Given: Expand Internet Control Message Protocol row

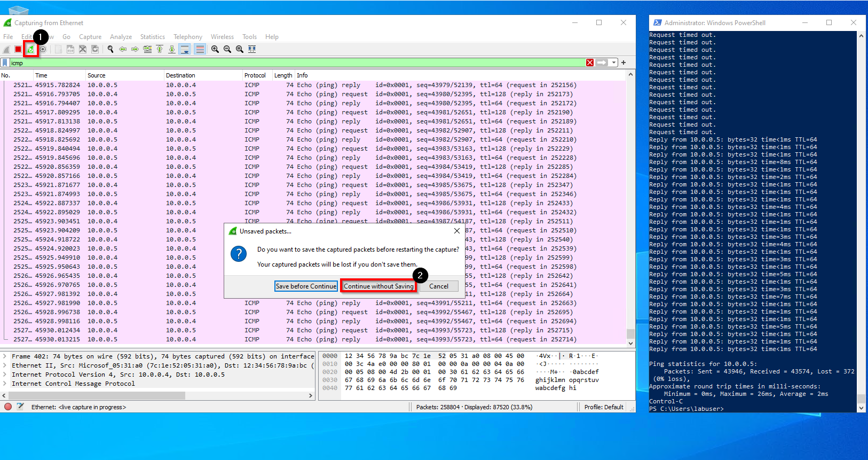Looking at the screenshot, I should 5,384.
